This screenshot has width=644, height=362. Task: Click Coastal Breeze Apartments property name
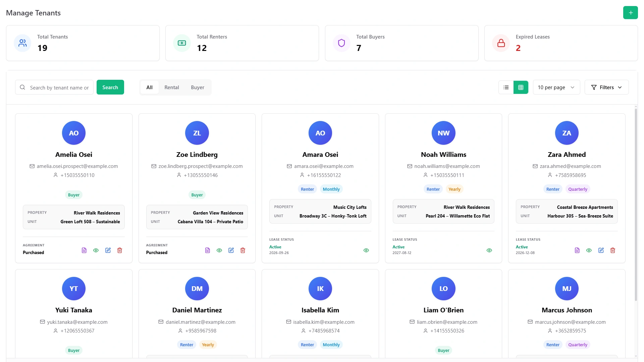[585, 207]
